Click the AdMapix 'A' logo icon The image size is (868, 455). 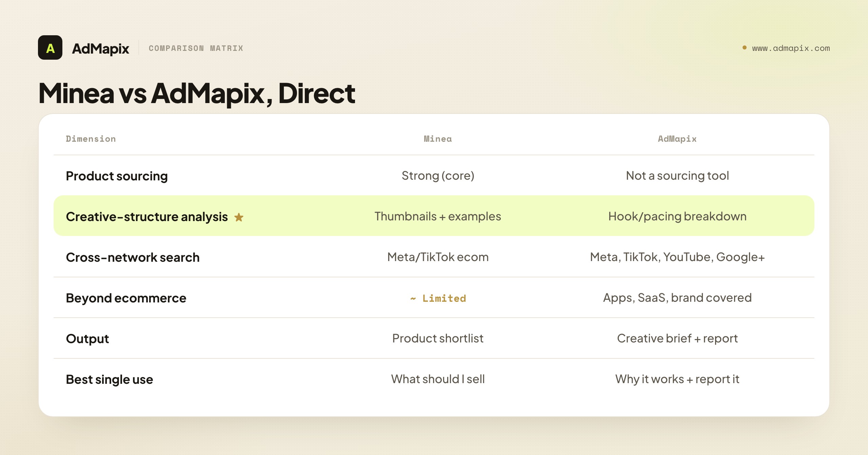pyautogui.click(x=50, y=47)
